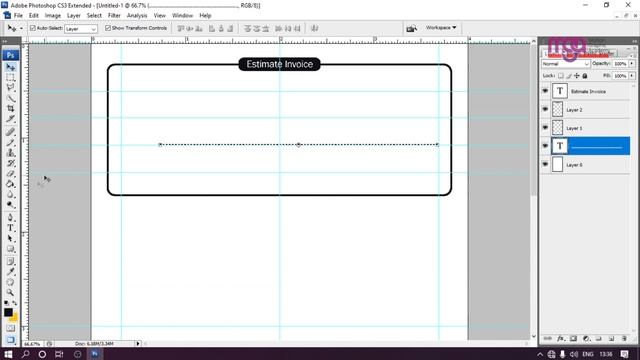Select the Eyedropper tool
640x360 pixels.
(x=11, y=272)
